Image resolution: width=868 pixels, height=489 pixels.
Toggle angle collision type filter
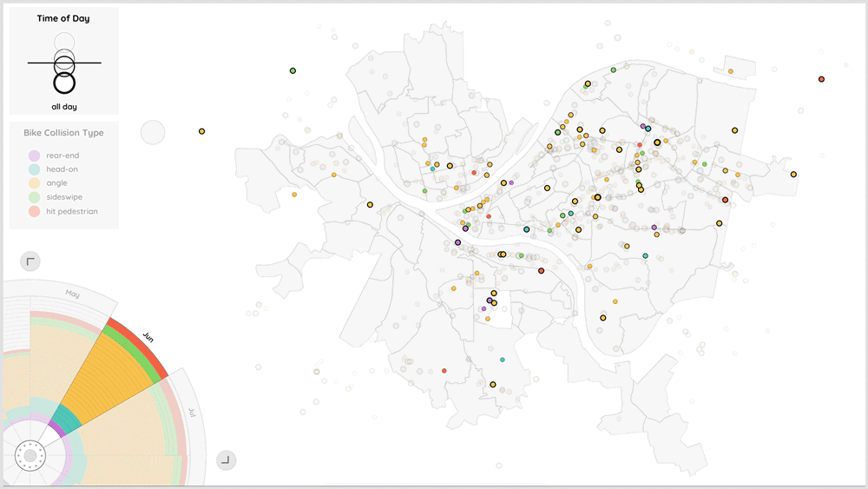click(35, 183)
